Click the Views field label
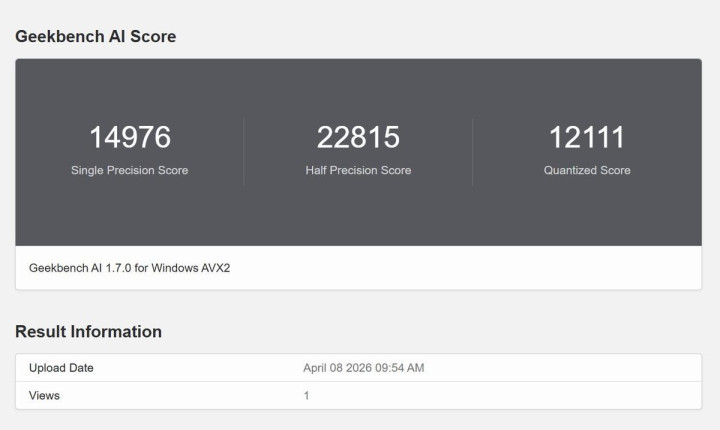This screenshot has height=430, width=720. 44,395
